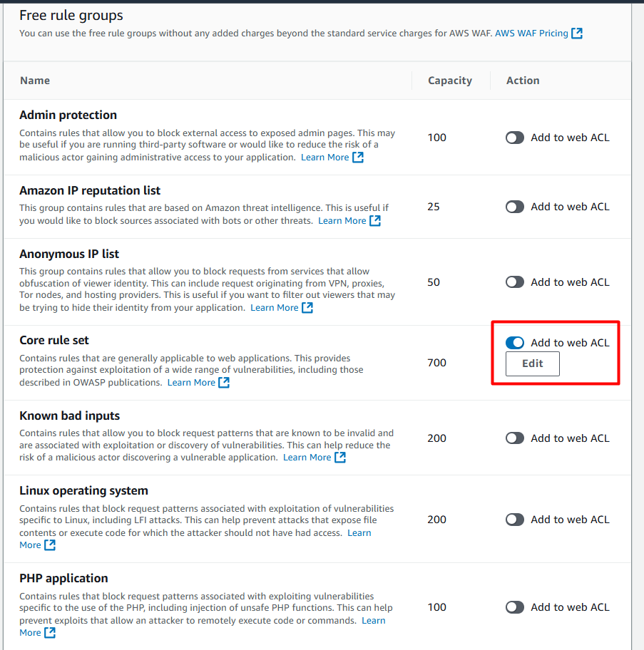
Task: Open the Core rule set Learn More icon
Action: click(225, 382)
